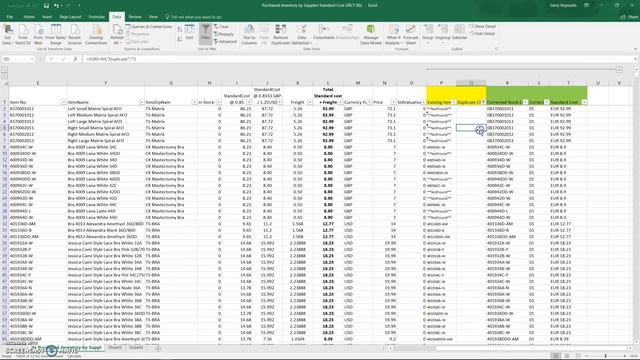
Task: Launch Text to Columns
Action: point(249,34)
